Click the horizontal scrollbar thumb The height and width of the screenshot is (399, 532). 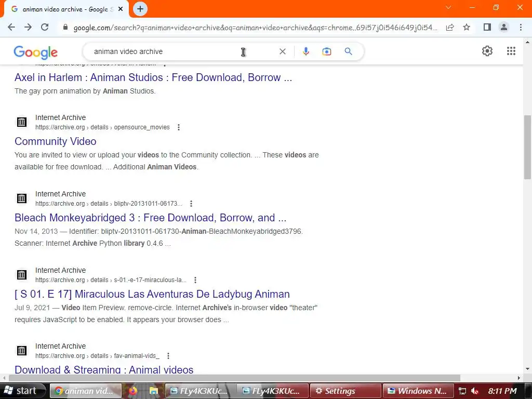pyautogui.click(x=234, y=378)
